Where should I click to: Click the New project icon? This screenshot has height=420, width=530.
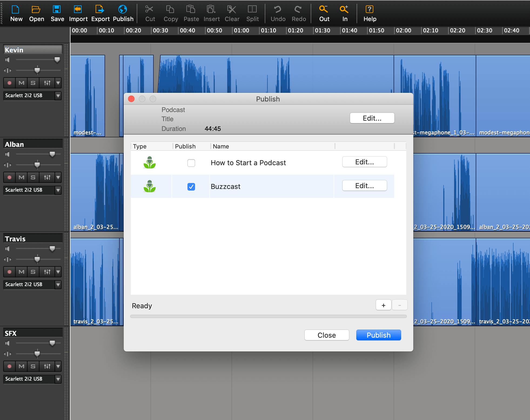pyautogui.click(x=16, y=10)
